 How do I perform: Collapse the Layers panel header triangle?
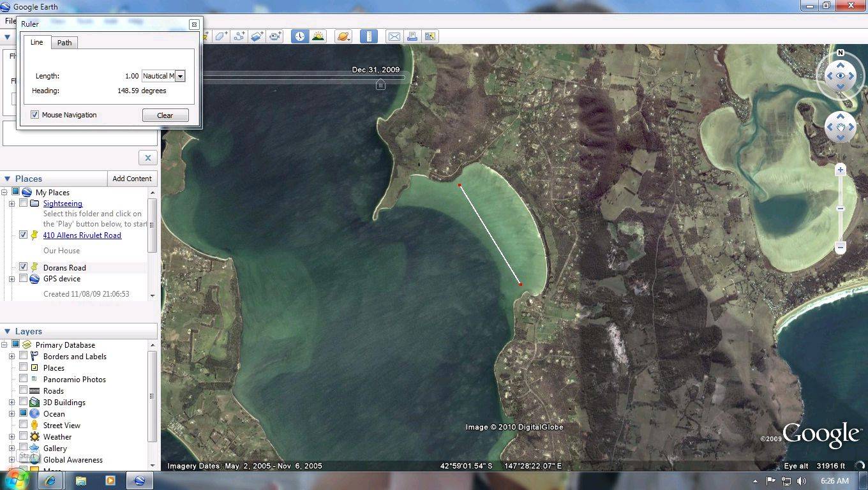pos(8,331)
